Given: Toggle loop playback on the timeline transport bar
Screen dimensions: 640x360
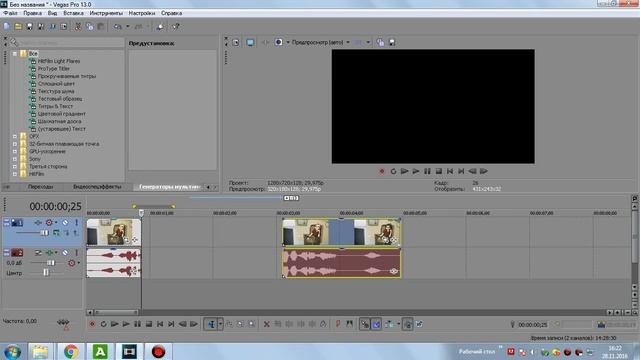Looking at the screenshot, I should [103, 324].
